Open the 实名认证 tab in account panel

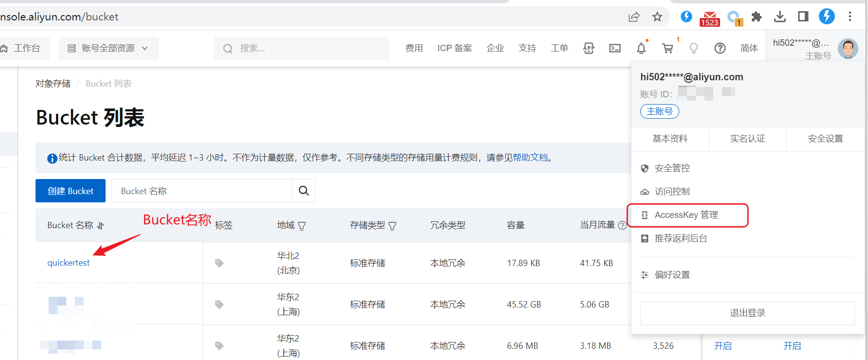tap(748, 139)
